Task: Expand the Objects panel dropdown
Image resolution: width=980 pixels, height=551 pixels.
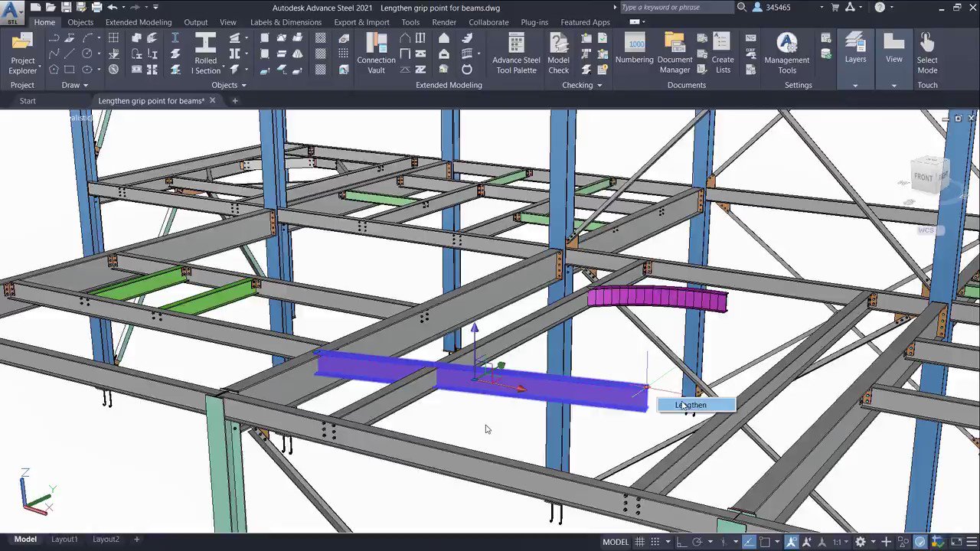Action: (244, 85)
